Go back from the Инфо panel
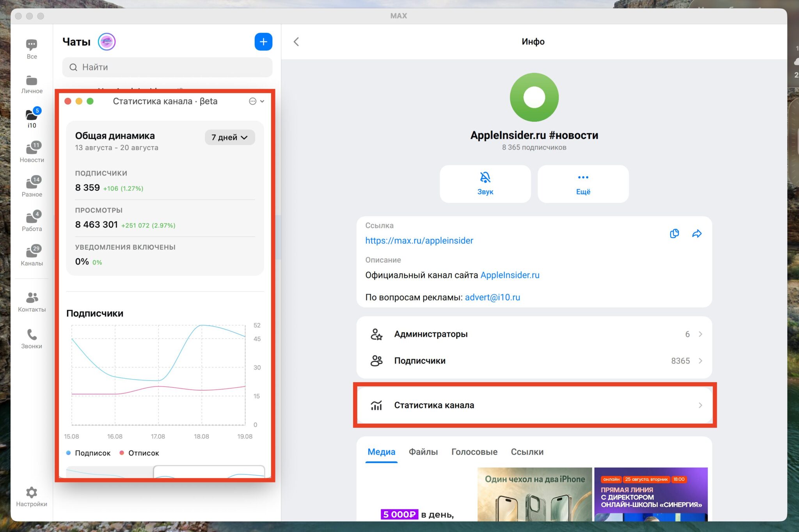799x532 pixels. click(x=297, y=42)
